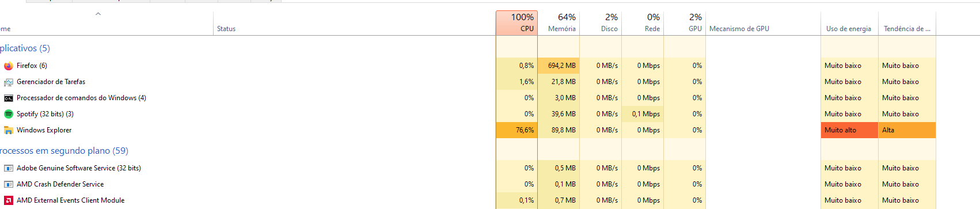Click the GPU column header
980x209 pixels.
tap(685, 23)
